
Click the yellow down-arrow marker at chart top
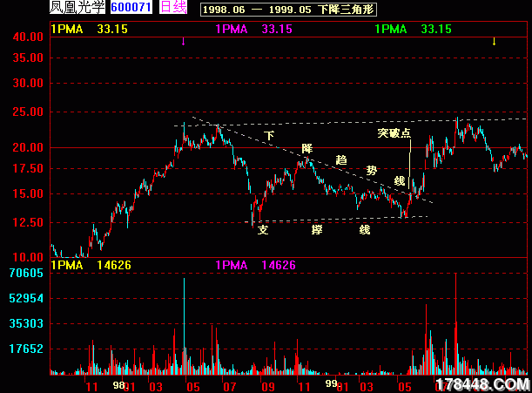[494, 41]
